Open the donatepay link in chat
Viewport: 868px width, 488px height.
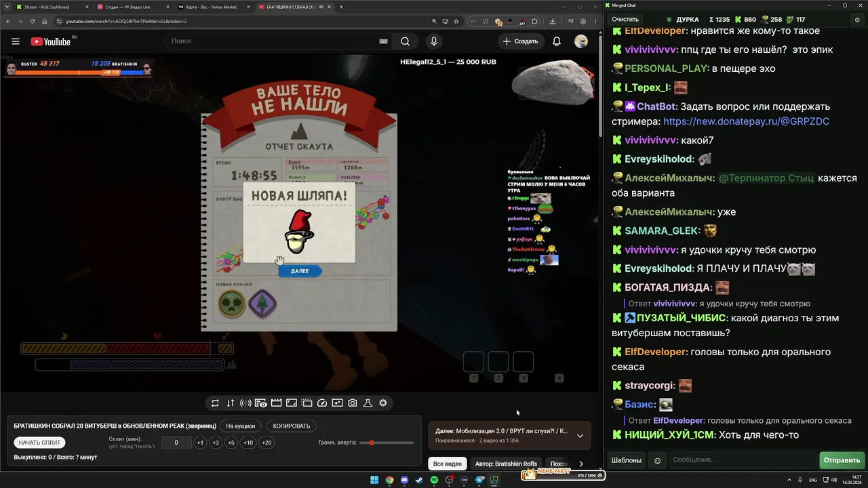[x=746, y=121]
